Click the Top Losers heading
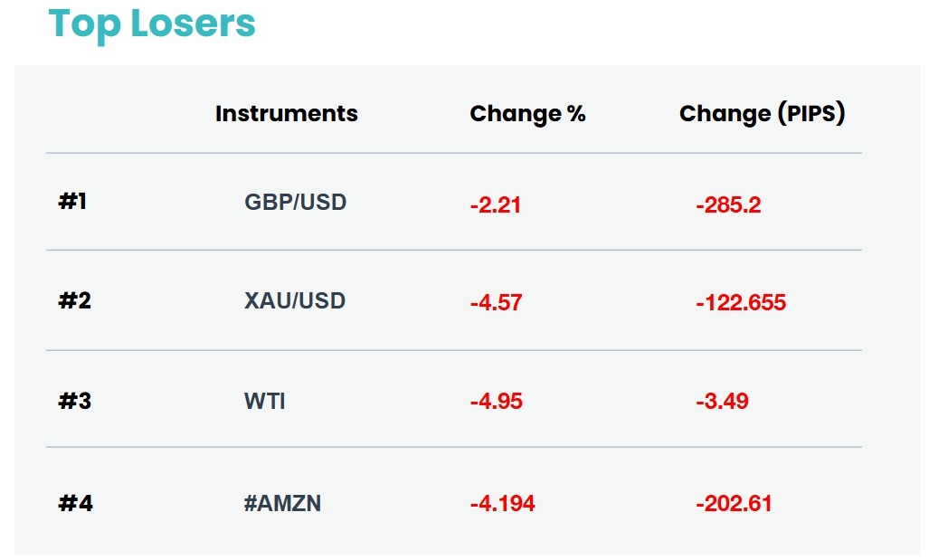929x560 pixels. point(152,25)
